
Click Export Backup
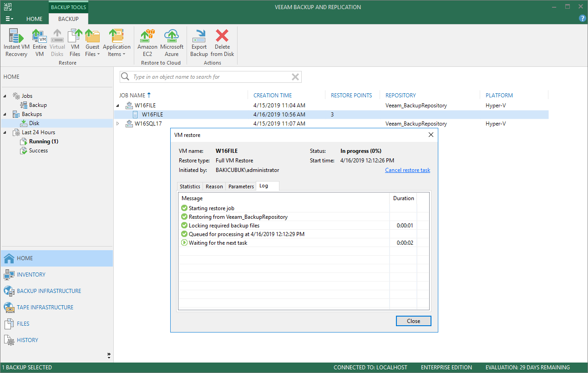pyautogui.click(x=199, y=43)
